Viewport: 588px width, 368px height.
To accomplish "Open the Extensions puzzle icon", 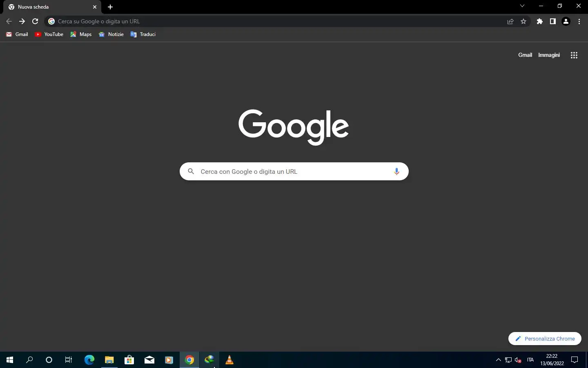I will click(540, 22).
